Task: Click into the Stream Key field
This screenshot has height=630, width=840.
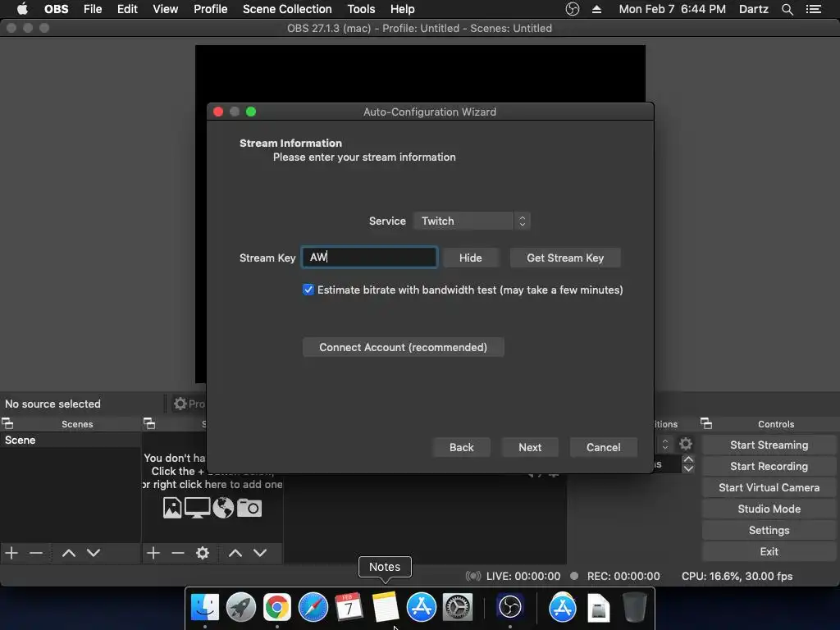Action: pos(369,257)
